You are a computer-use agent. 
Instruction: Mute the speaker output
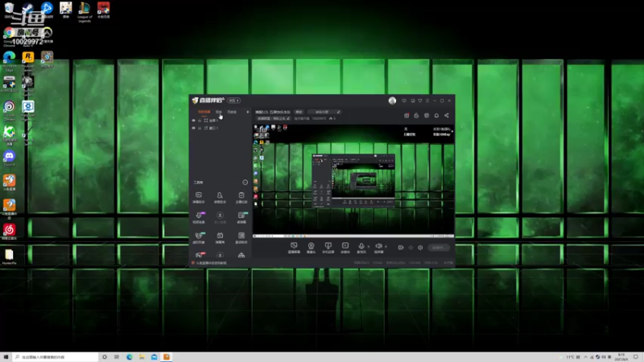tap(378, 248)
